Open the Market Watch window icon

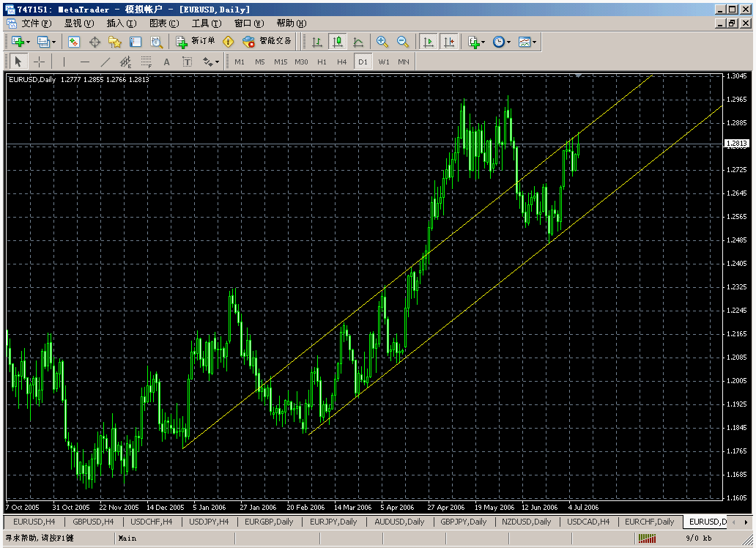coord(74,42)
